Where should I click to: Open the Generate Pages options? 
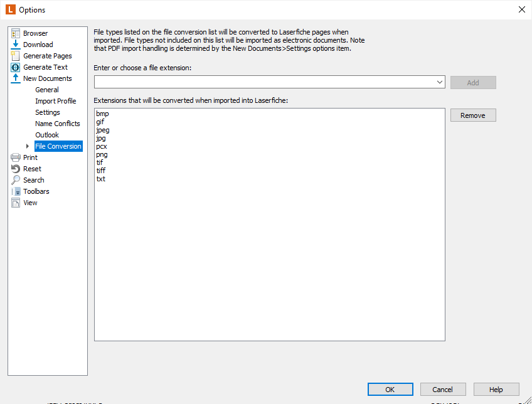pyautogui.click(x=48, y=56)
